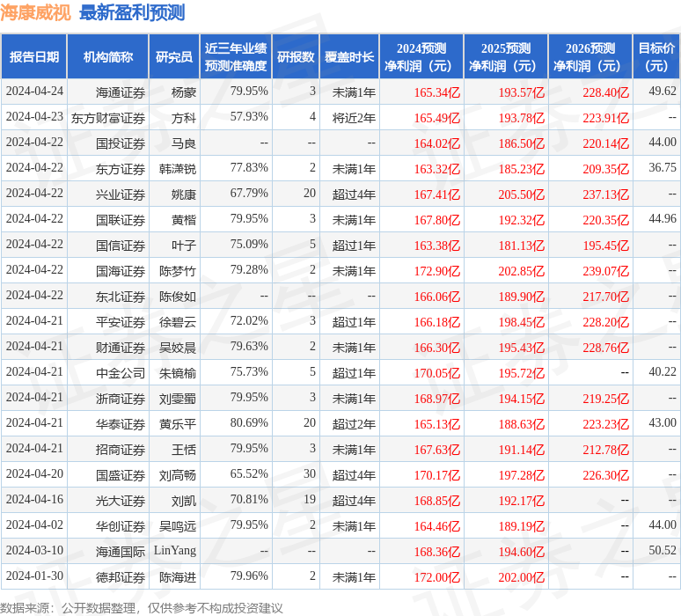Viewport: 681px width, 616px height.
Task: Click accuracy value 57.93%
Action: (x=249, y=116)
